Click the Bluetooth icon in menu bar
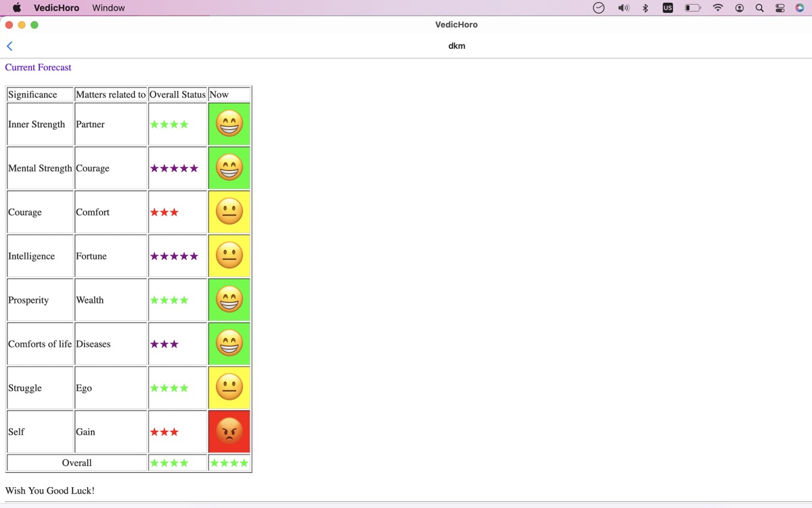Viewport: 812px width, 508px height. point(646,8)
